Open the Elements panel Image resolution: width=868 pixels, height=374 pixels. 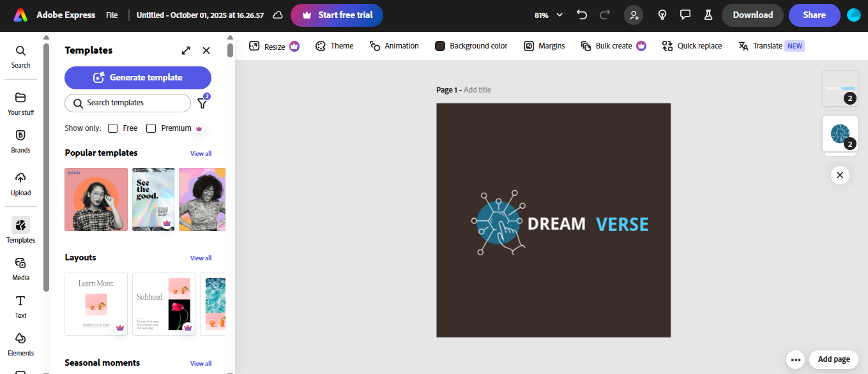pyautogui.click(x=20, y=345)
